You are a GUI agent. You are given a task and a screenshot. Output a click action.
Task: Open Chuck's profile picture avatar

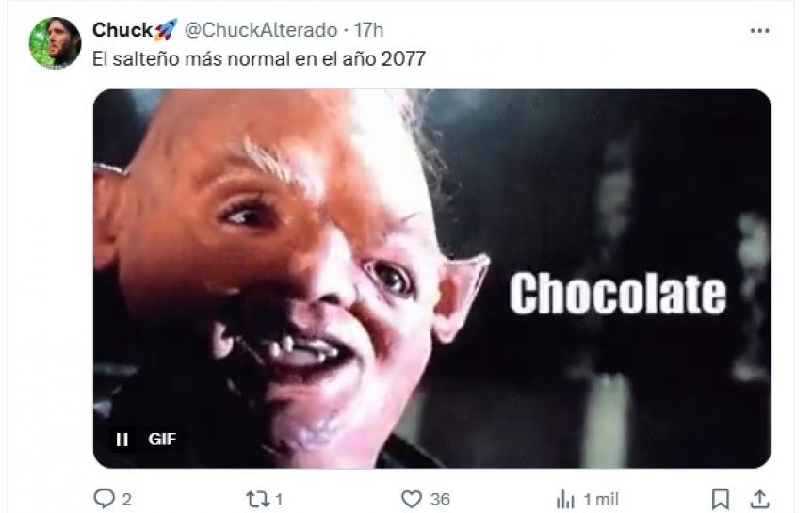[55, 43]
